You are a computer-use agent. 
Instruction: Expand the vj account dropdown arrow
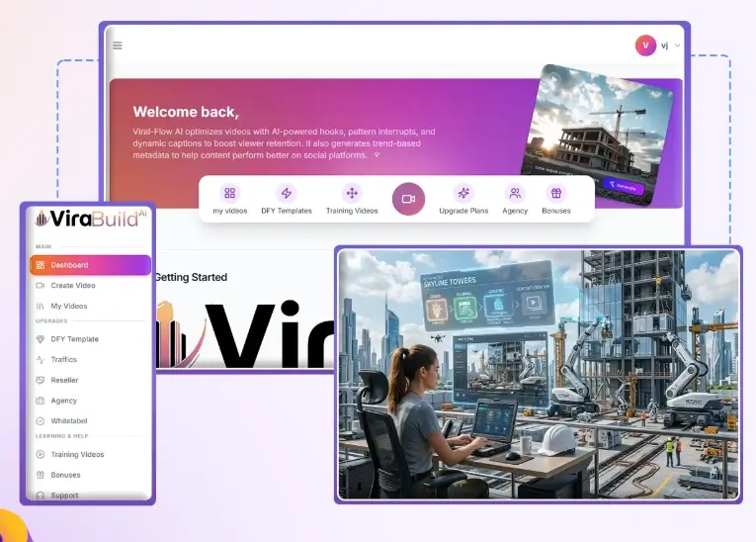(x=677, y=45)
